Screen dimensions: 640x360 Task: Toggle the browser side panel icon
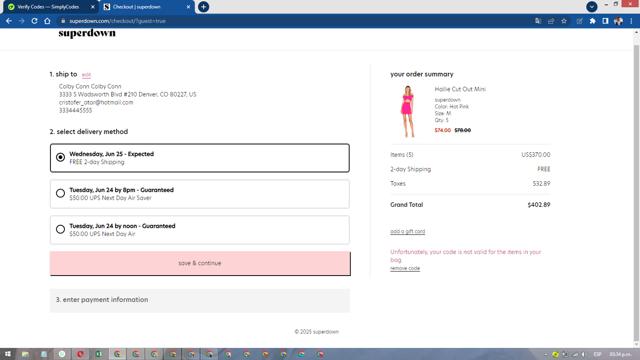(605, 21)
